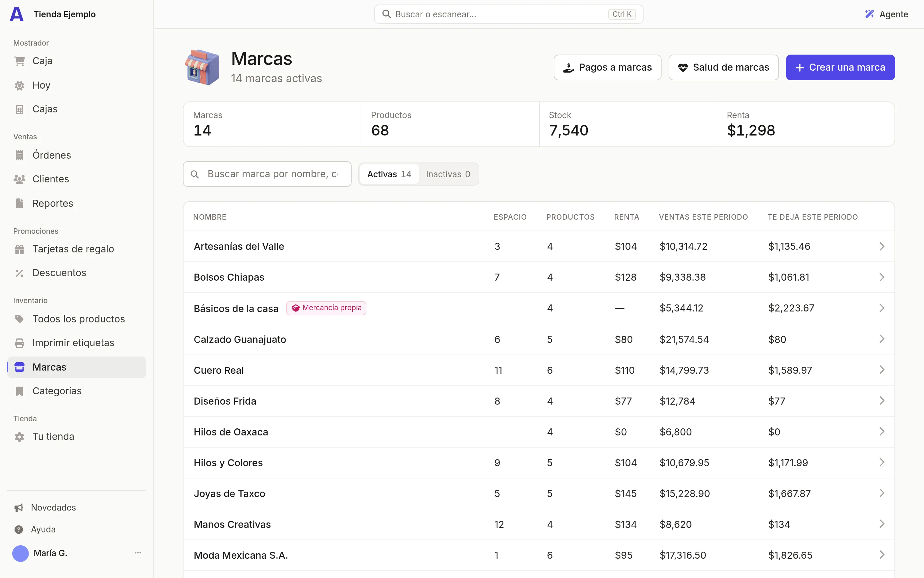Select the Manos Creativas brand name
This screenshot has height=578, width=924.
point(232,524)
